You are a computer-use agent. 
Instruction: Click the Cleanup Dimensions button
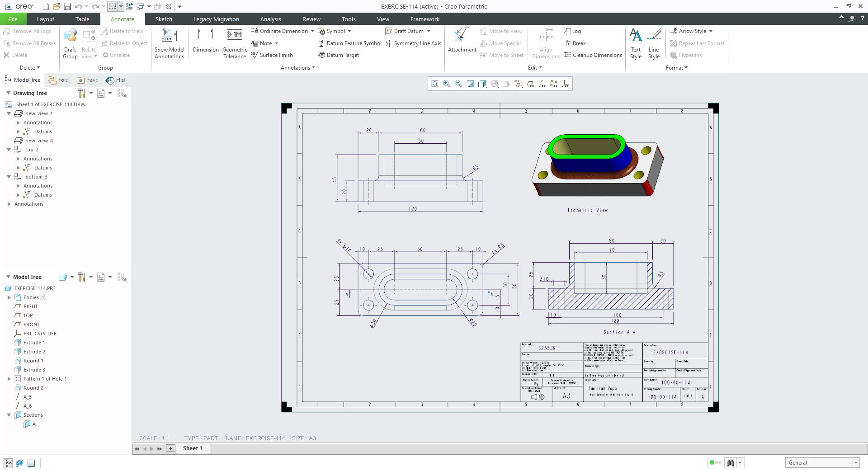593,55
